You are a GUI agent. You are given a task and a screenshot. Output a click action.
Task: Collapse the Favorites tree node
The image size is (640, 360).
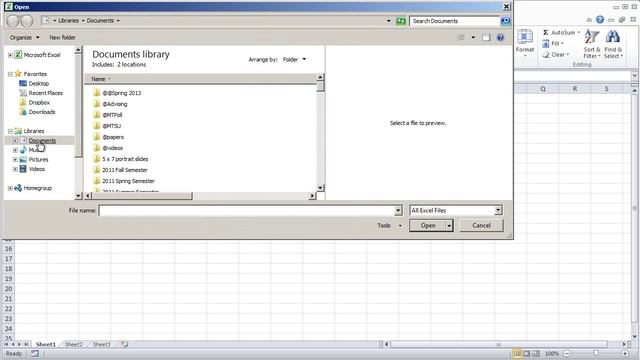(x=10, y=74)
